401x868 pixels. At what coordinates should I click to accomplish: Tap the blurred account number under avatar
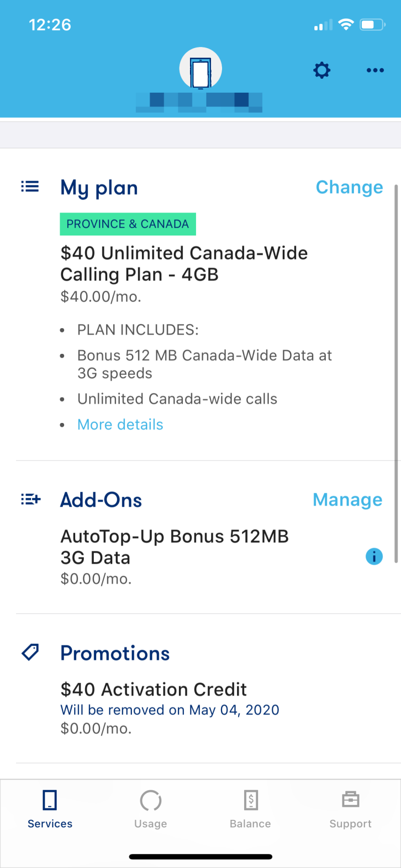coord(199,102)
